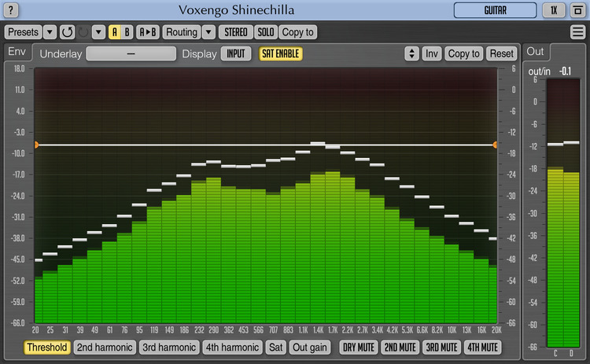Toggle the SOLO button
The image size is (590, 364).
pos(266,32)
